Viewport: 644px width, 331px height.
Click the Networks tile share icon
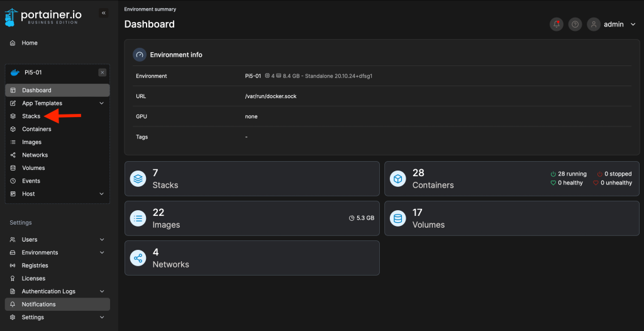[138, 258]
